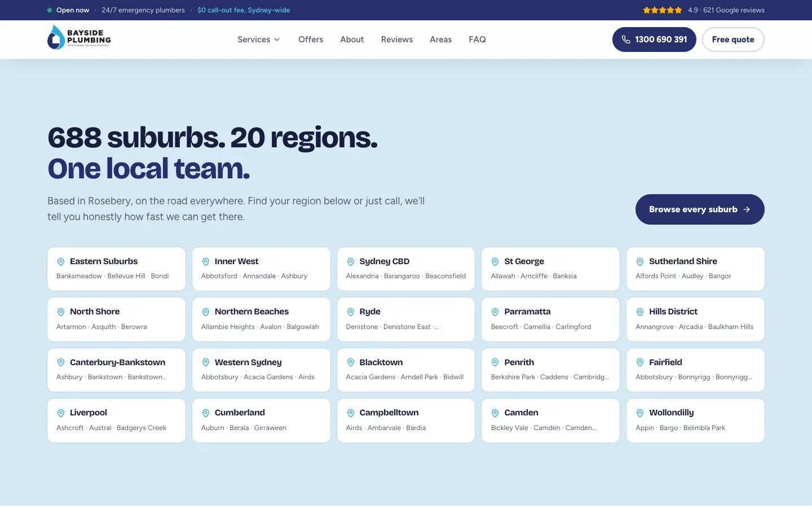Click 24/7 emergency plumbers text
Image resolution: width=812 pixels, height=508 pixels.
[143, 10]
